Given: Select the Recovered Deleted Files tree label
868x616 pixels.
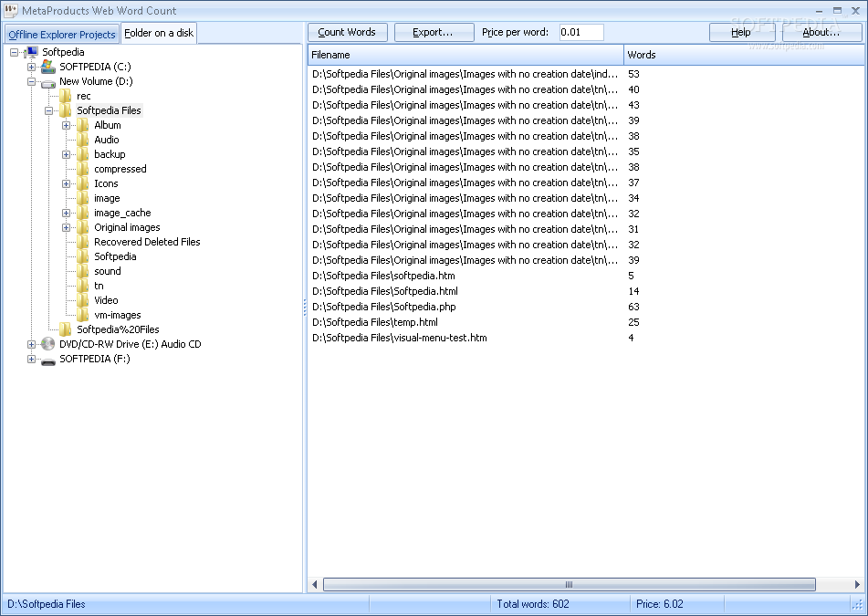Looking at the screenshot, I should 147,242.
